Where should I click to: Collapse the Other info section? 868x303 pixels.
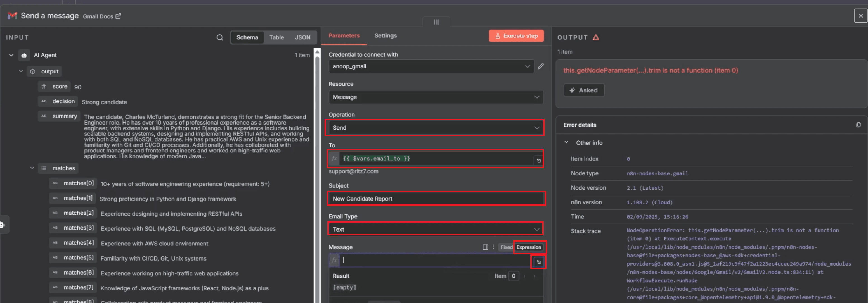tap(566, 142)
